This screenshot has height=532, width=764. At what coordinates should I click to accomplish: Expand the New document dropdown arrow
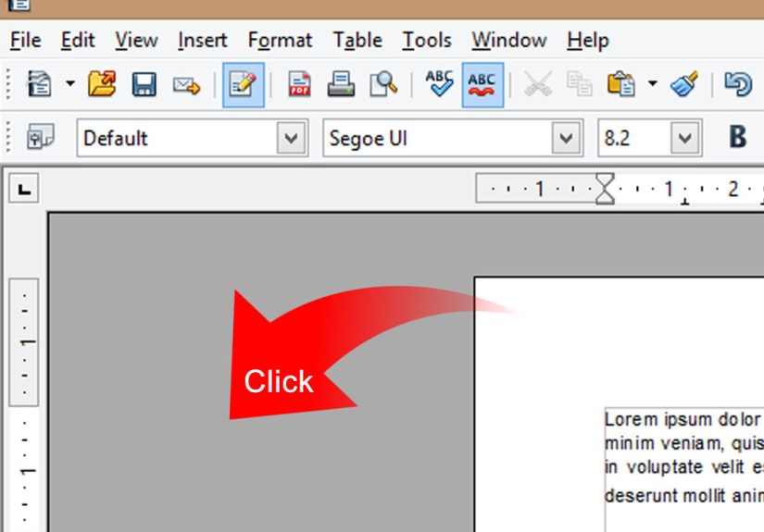tap(70, 83)
